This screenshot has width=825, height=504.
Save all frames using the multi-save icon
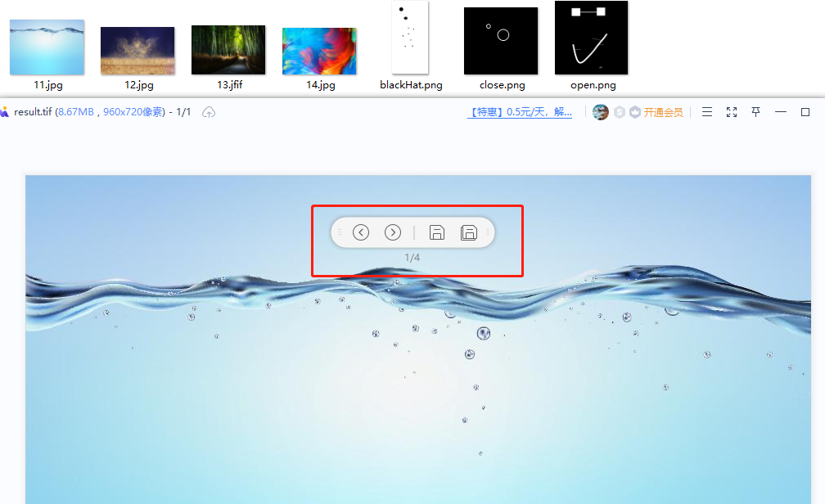point(469,232)
